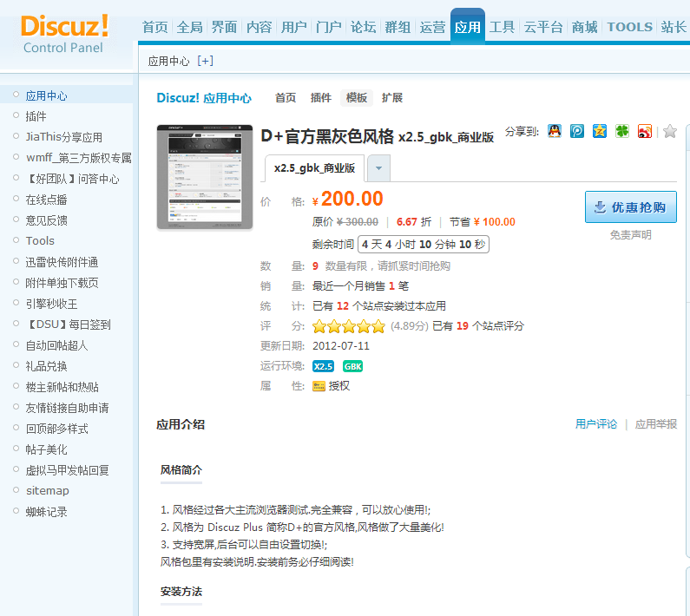Open 引擎秒收王 sidebar item
Screen dimensions: 690x616
point(51,304)
